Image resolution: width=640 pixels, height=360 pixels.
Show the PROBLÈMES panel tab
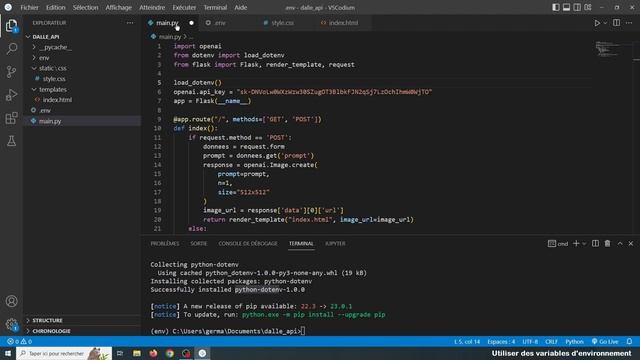point(165,244)
